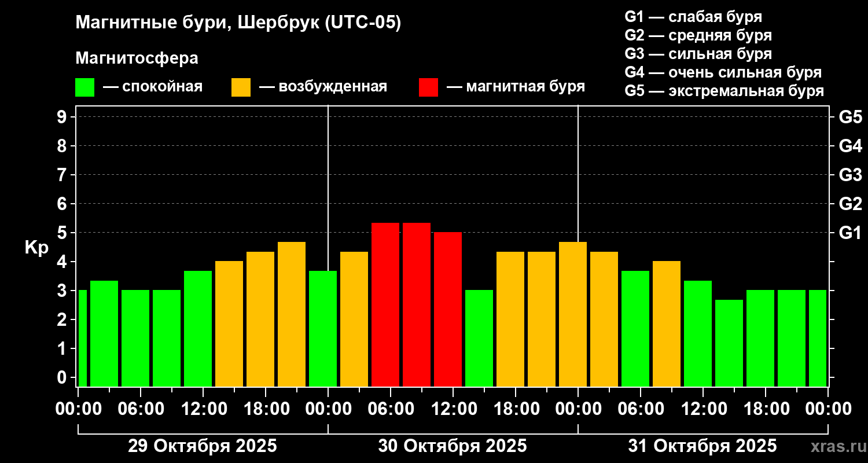Click the shortest of the three red bars

coord(448,310)
